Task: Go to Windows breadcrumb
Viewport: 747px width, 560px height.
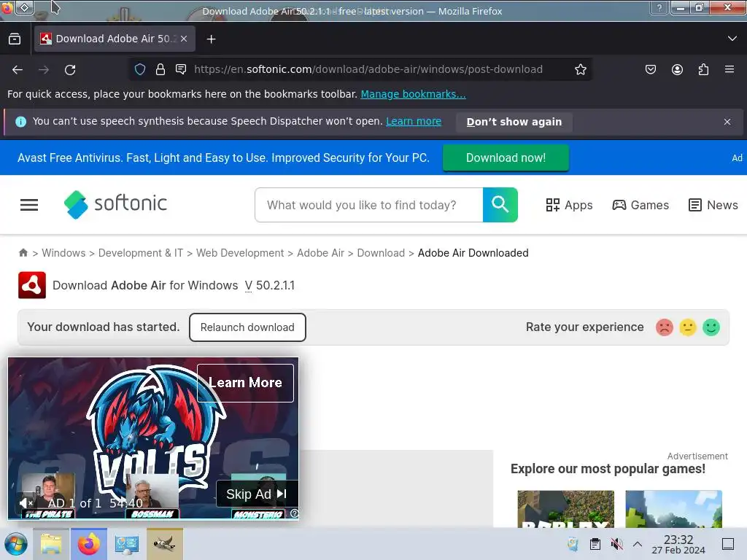Action: pyautogui.click(x=64, y=253)
